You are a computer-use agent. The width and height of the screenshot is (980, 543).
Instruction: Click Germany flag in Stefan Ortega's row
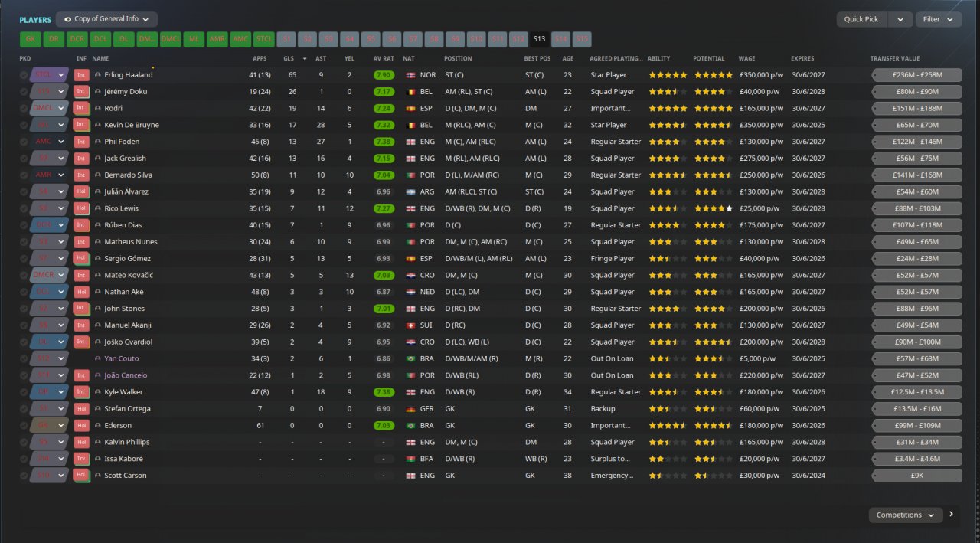[x=410, y=409]
